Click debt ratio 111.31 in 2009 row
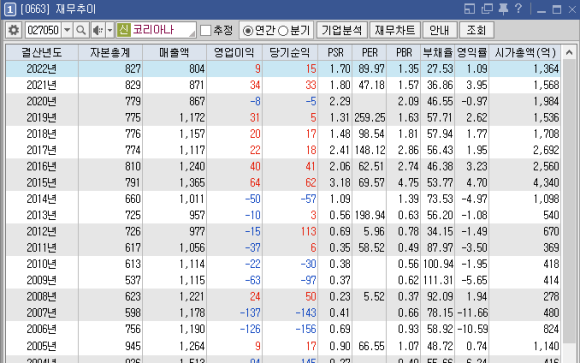The width and height of the screenshot is (580, 363). 438,280
